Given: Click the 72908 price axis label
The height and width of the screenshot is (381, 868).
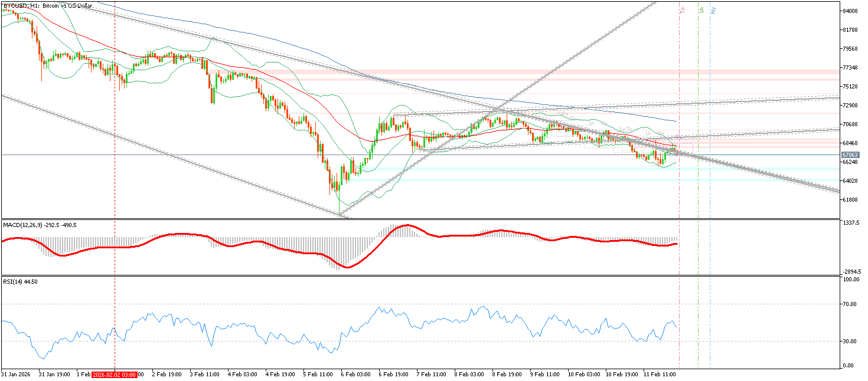Looking at the screenshot, I should [850, 106].
